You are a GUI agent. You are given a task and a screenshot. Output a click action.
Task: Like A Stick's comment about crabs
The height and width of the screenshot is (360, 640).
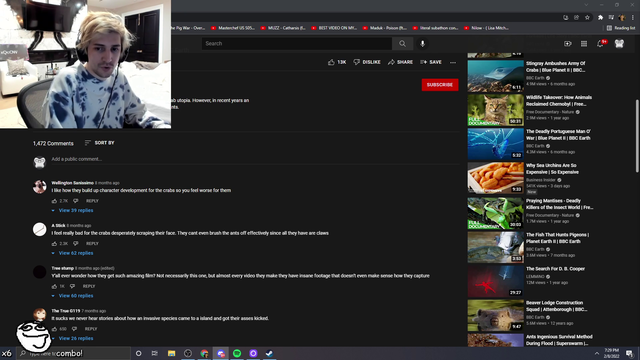coord(54,244)
